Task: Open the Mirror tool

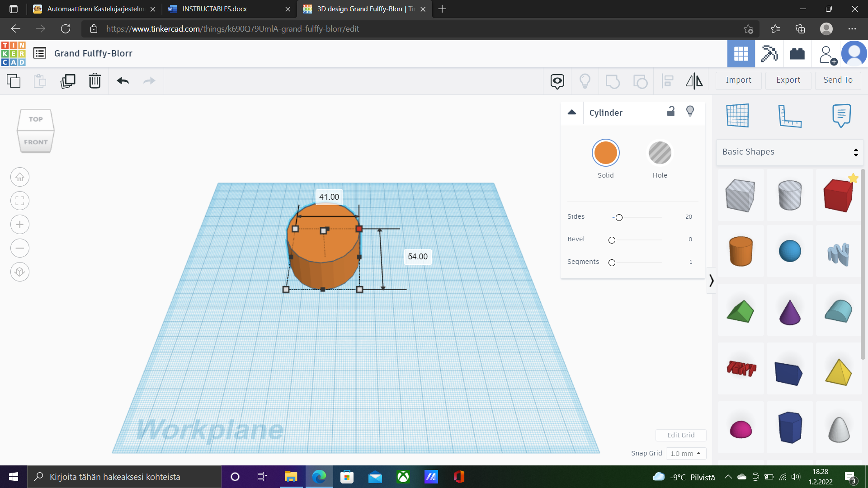Action: tap(694, 81)
